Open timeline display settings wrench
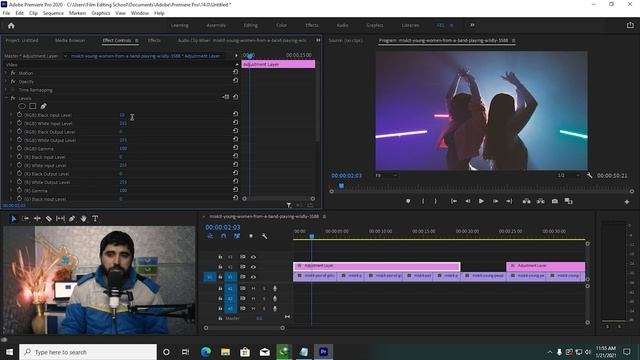This screenshot has width=640, height=360. (x=264, y=236)
